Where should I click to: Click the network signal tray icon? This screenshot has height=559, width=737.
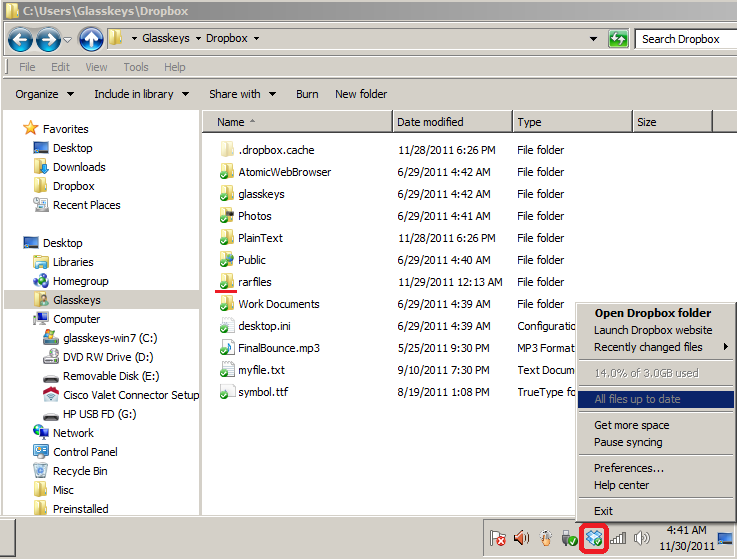(618, 538)
